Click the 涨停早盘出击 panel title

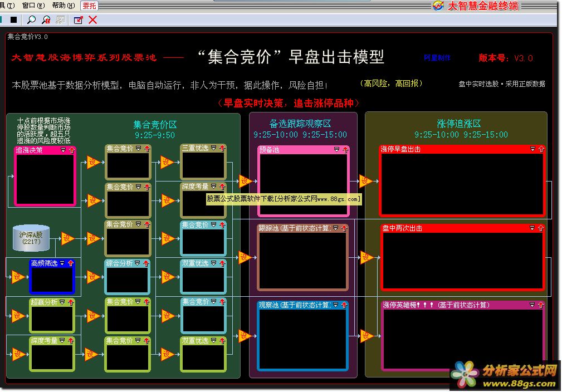pos(400,149)
